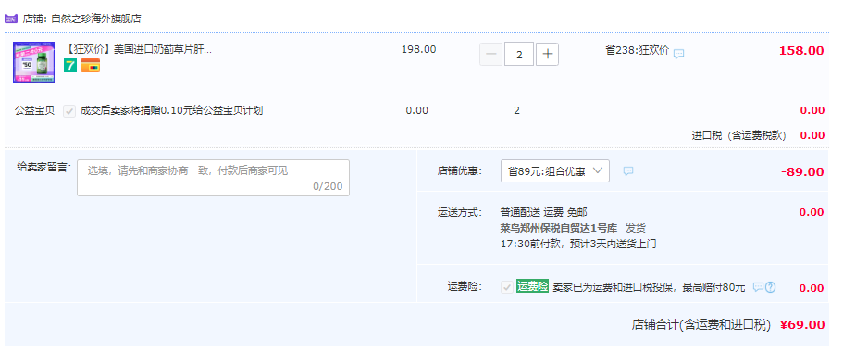Click the 0/200 character counter
868x352 pixels.
pos(328,186)
